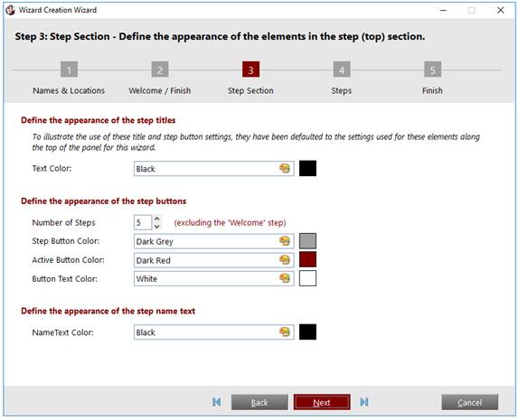Decrease Number of Steps with down arrow
Viewport: 519px width, 420px height.
[157, 226]
